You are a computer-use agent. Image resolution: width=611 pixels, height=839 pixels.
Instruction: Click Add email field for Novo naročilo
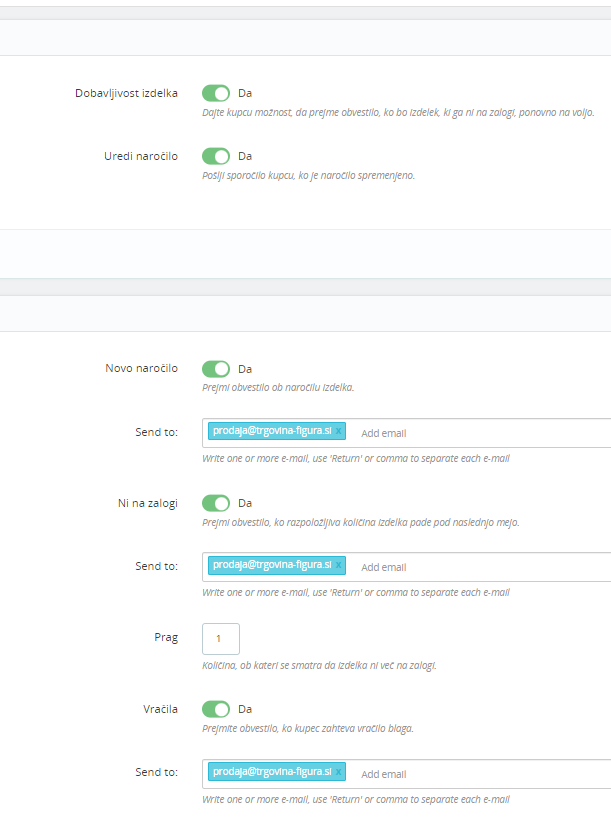(x=450, y=433)
